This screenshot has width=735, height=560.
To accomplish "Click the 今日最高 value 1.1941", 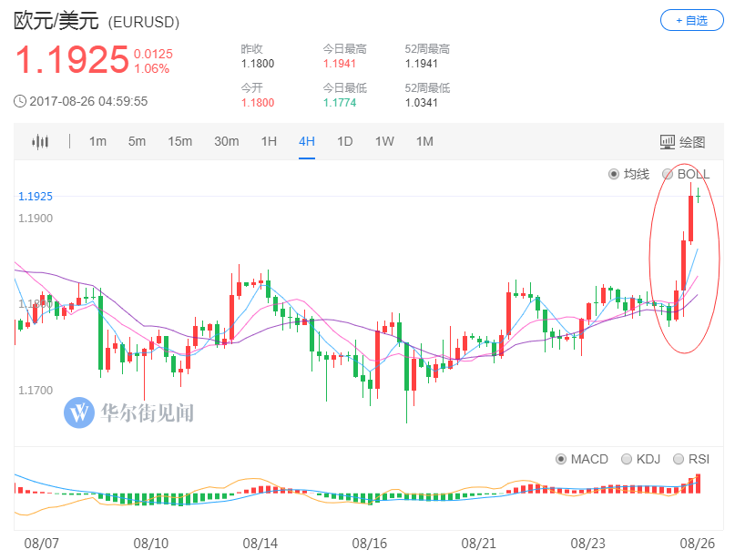I will [x=340, y=64].
